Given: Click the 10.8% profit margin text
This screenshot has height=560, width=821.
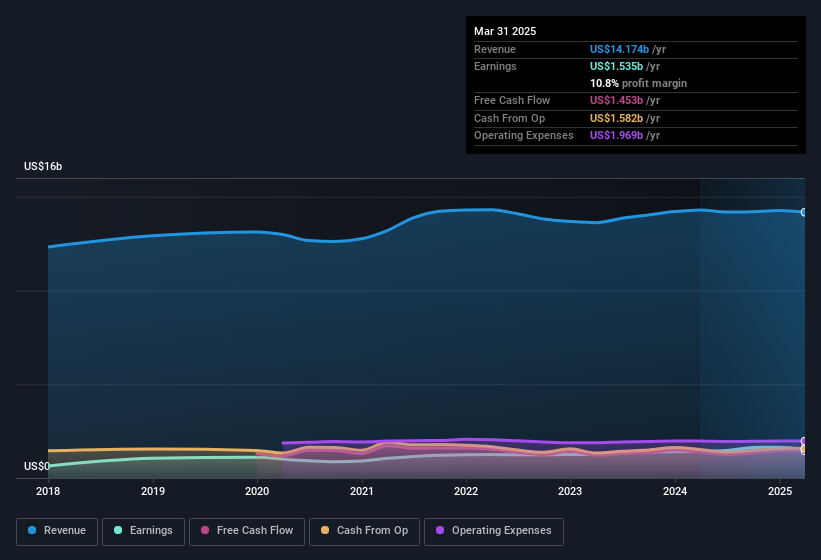Looking at the screenshot, I should [x=638, y=83].
